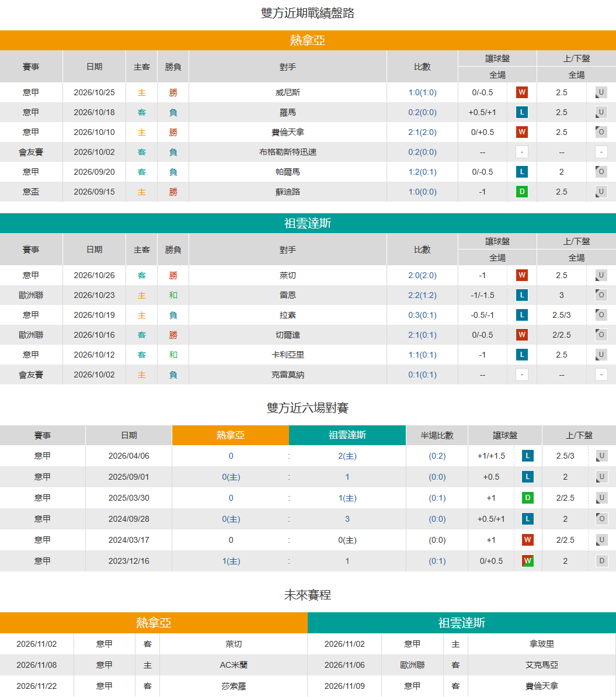The height and width of the screenshot is (697, 616).
Task: Select the green D handicap badge in the 2025/03/30 row
Action: (528, 498)
